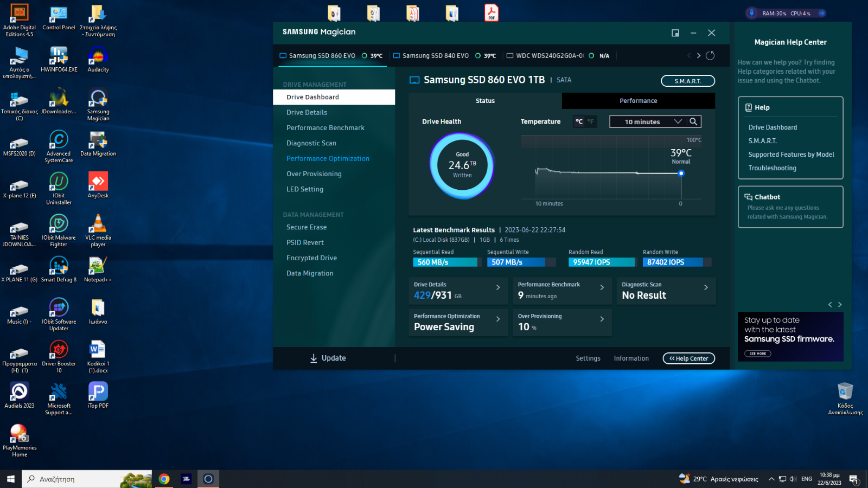Select the WDC WDS240G2G0A drive tab
The width and height of the screenshot is (868, 488).
point(558,56)
